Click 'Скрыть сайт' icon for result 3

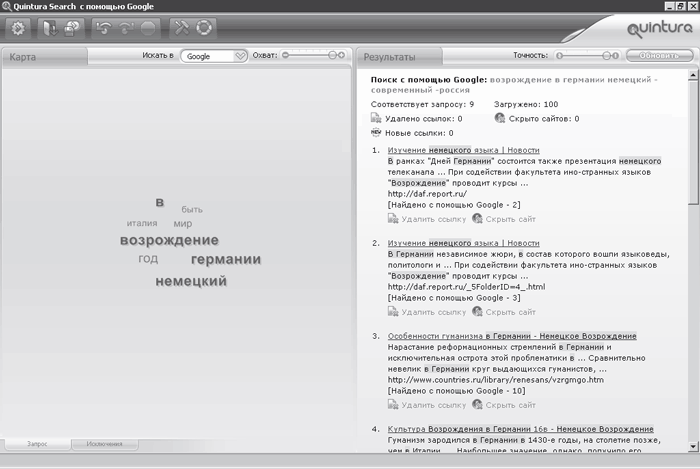(477, 404)
